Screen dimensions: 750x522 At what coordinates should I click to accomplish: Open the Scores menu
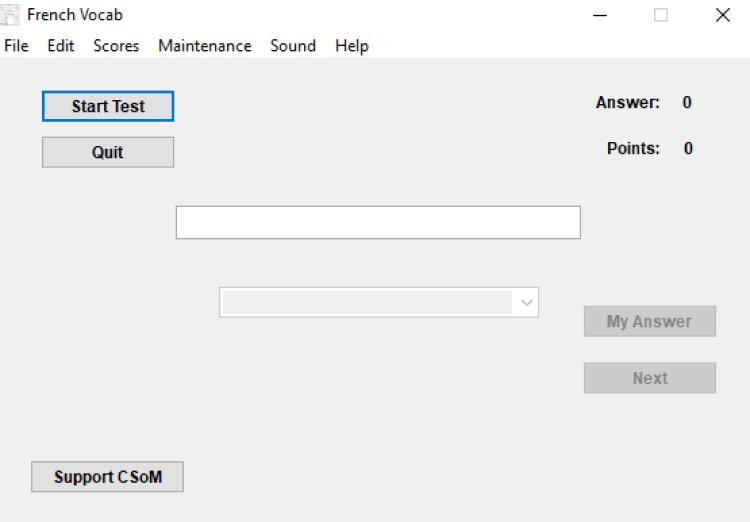point(116,46)
